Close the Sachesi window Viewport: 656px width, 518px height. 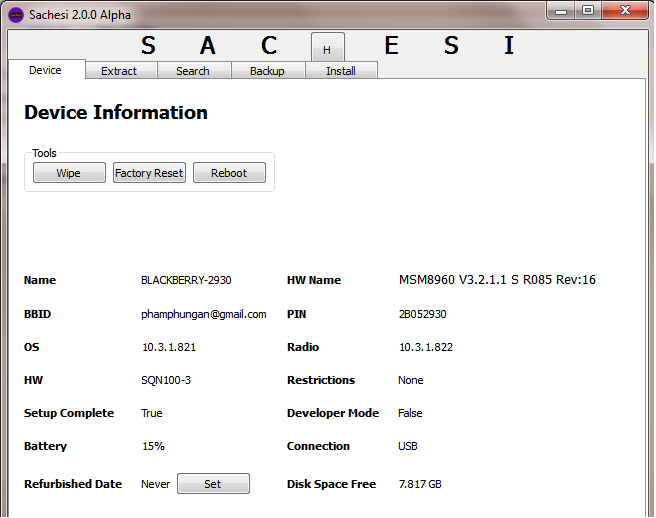pos(625,10)
